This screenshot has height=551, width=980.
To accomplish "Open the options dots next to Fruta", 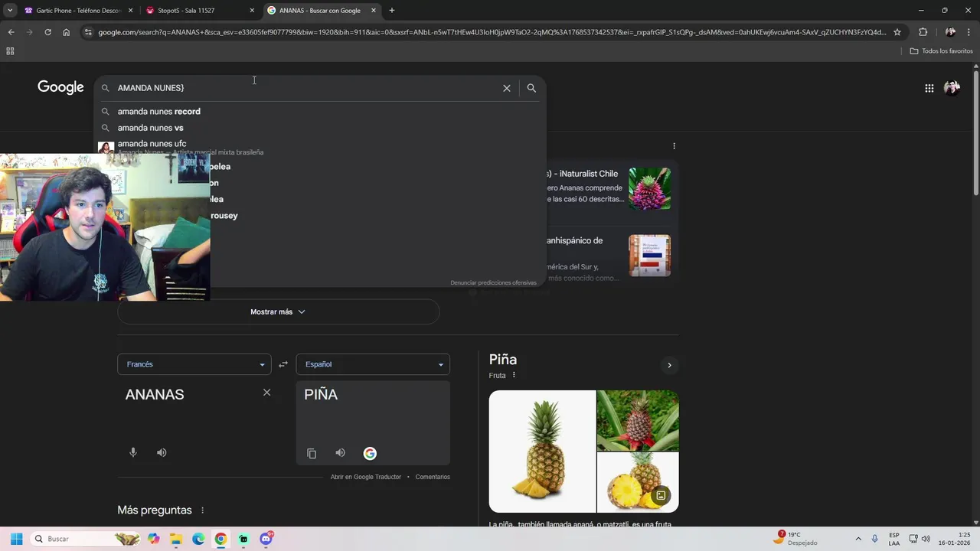I will (x=514, y=375).
